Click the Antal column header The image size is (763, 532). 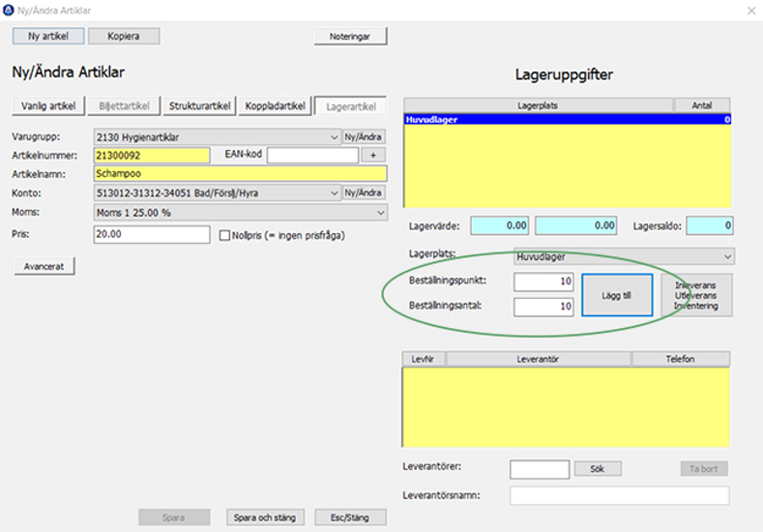pyautogui.click(x=702, y=105)
